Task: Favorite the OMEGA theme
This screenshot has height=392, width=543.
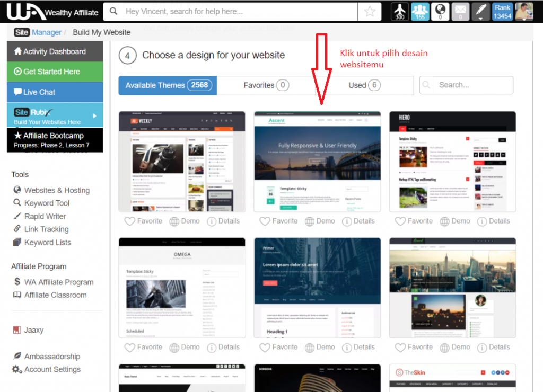Action: pos(143,347)
